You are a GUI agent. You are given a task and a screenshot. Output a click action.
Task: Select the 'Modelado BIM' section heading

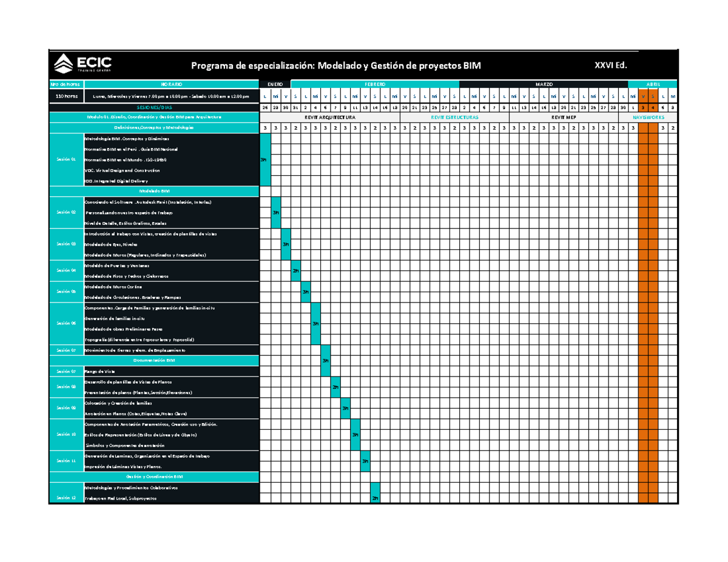click(155, 191)
